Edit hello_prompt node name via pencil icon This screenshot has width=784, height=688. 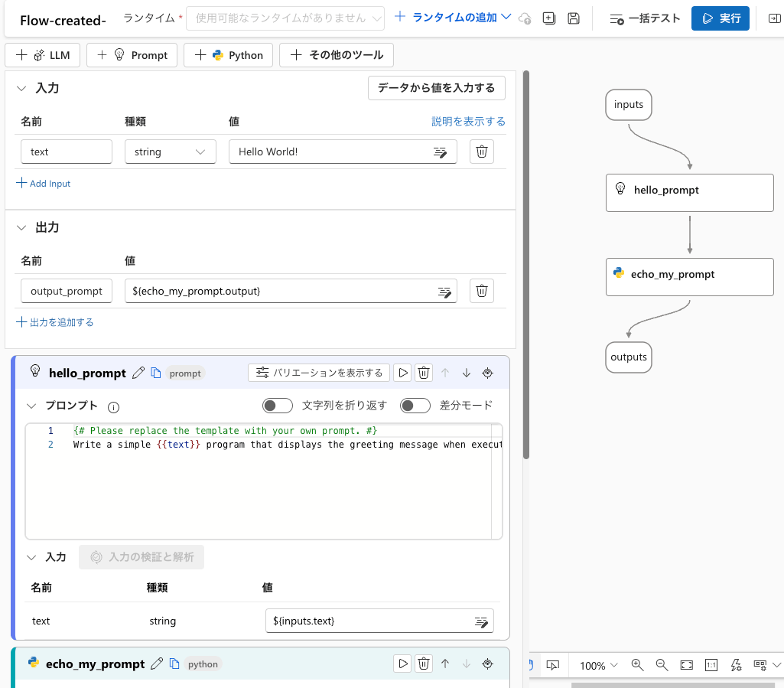pyautogui.click(x=138, y=373)
